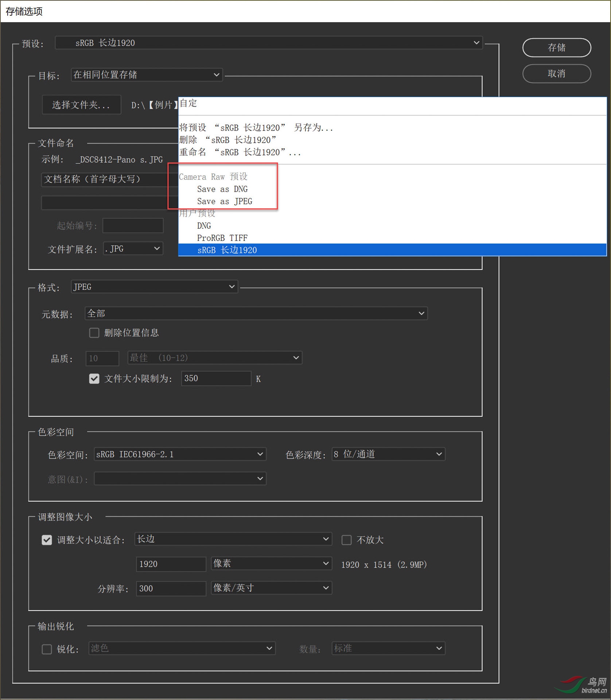Image resolution: width=611 pixels, height=700 pixels.
Task: Enable the 锐化 output sharpening checkbox
Action: pyautogui.click(x=47, y=649)
